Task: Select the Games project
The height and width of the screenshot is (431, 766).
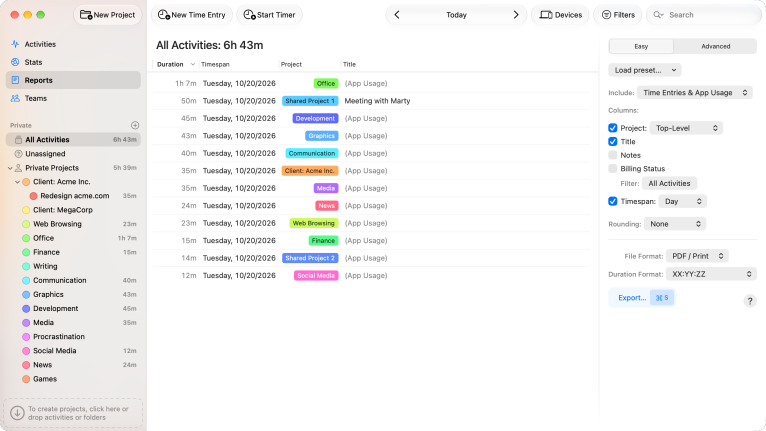Action: pos(73,379)
